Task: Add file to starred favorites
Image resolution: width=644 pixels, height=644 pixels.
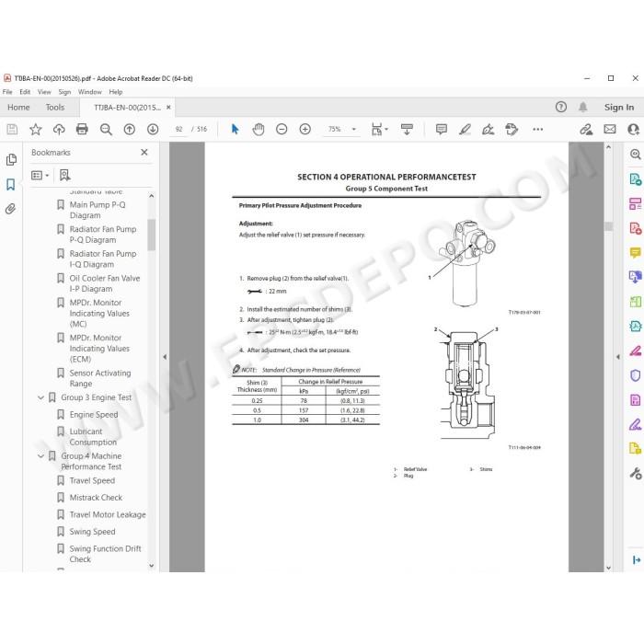Action: [x=36, y=130]
